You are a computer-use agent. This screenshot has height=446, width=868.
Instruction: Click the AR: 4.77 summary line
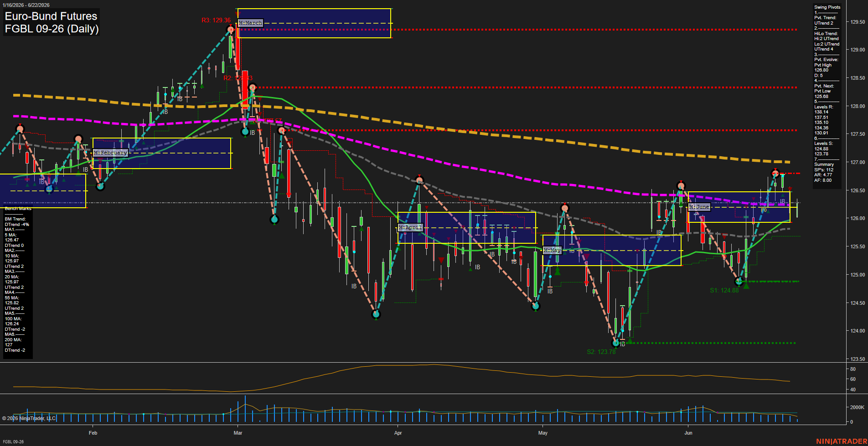(823, 175)
